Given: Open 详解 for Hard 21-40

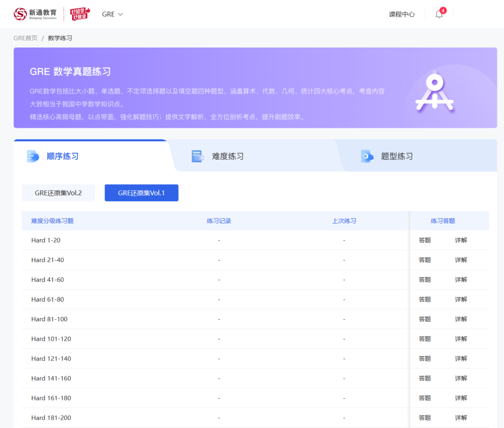Looking at the screenshot, I should tap(461, 260).
